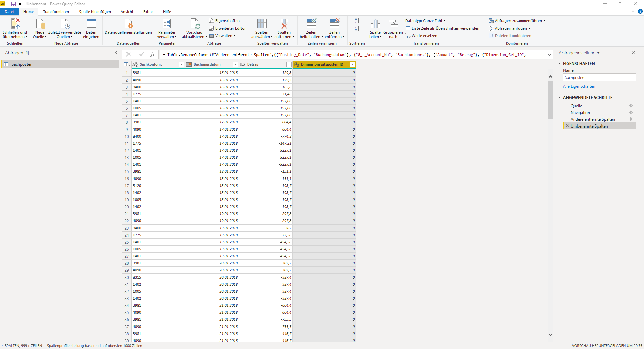
Task: Click Dateien kombinieren
Action: click(510, 36)
